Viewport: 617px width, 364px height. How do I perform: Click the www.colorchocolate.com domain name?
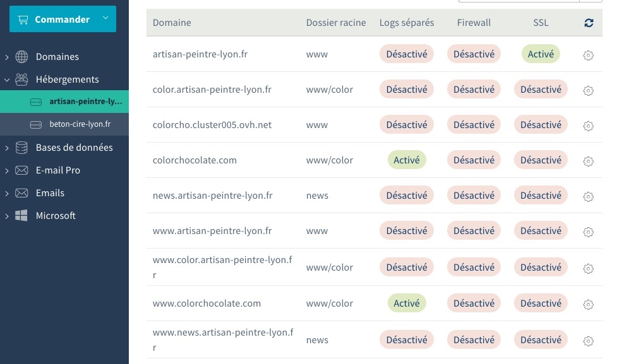click(x=207, y=303)
